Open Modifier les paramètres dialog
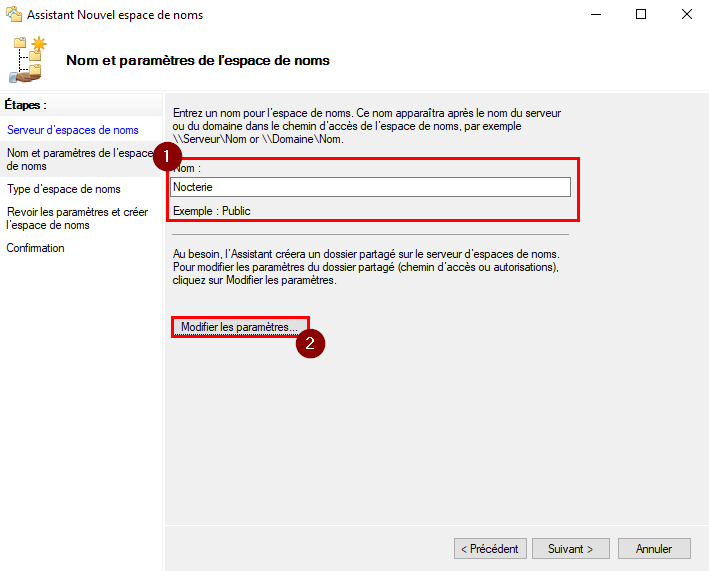 click(x=240, y=327)
